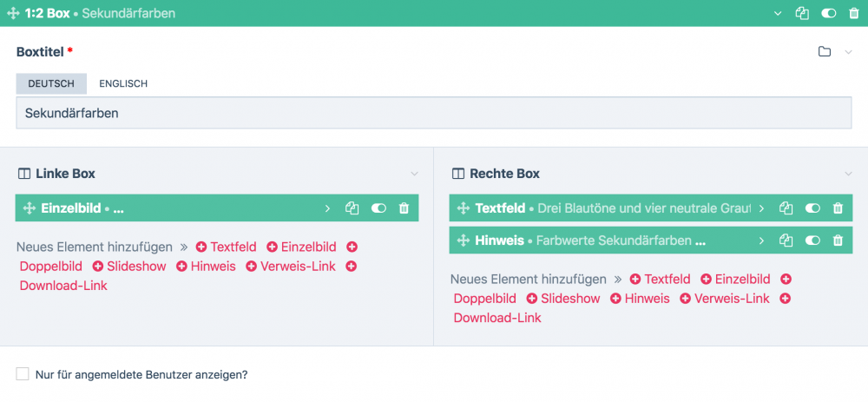
Task: Disable the Einzelbild element toggle
Action: point(378,208)
